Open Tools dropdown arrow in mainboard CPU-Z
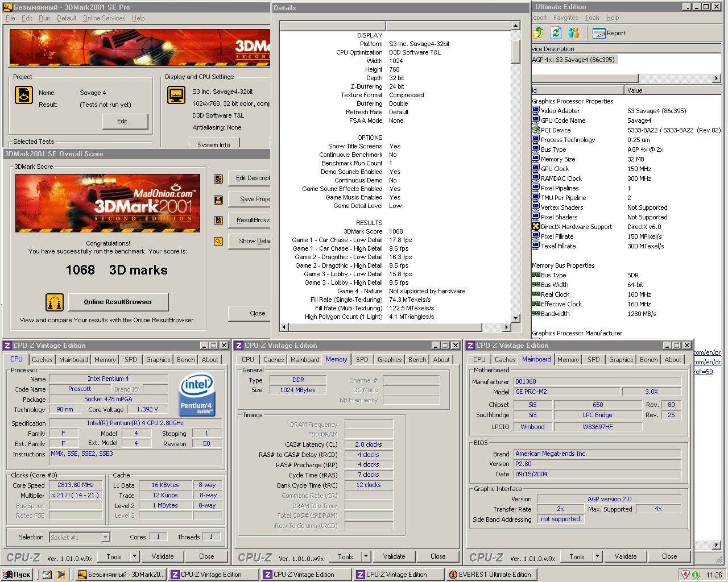Image resolution: width=728 pixels, height=582 pixels. pyautogui.click(x=598, y=556)
